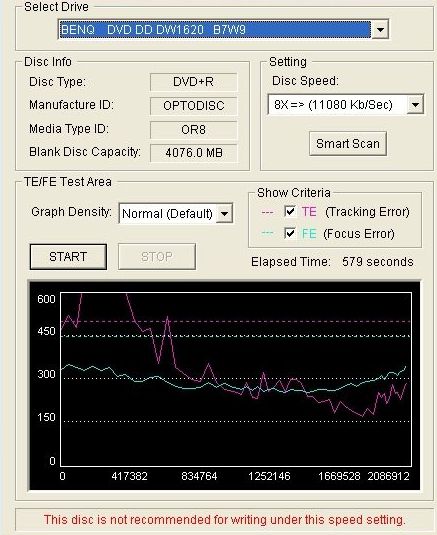Click the Smart Scan button

click(348, 144)
